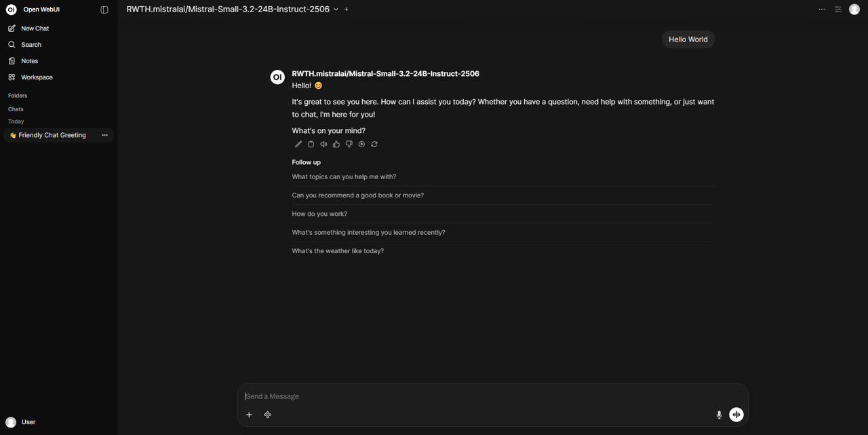Screen dimensions: 868x435
Task: Regenerate the assistant response
Action: pos(374,145)
